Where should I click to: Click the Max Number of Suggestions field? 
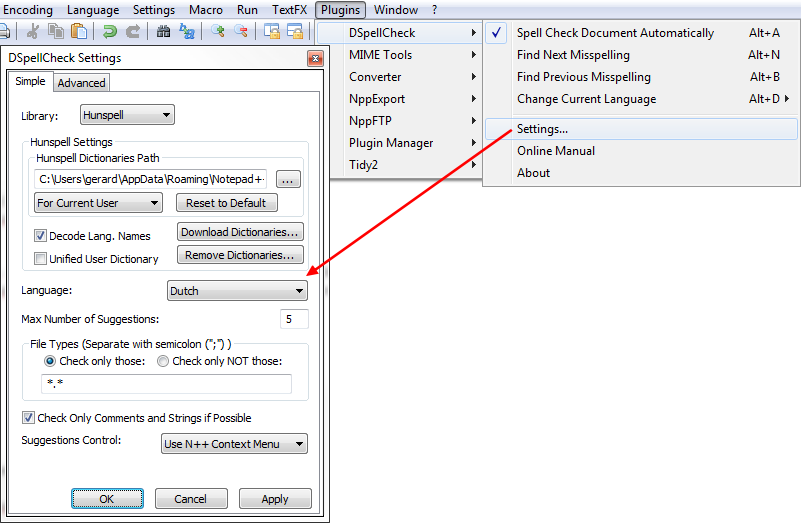[x=294, y=320]
